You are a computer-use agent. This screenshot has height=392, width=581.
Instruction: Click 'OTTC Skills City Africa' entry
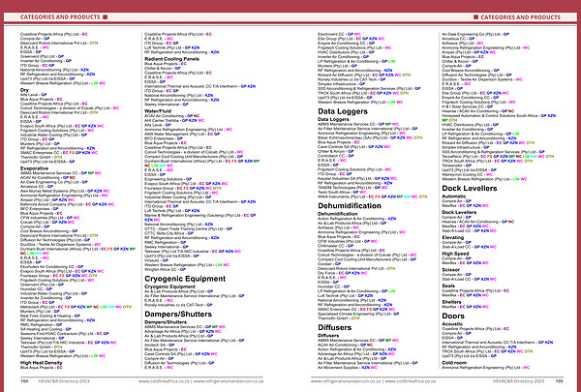pyautogui.click(x=168, y=233)
